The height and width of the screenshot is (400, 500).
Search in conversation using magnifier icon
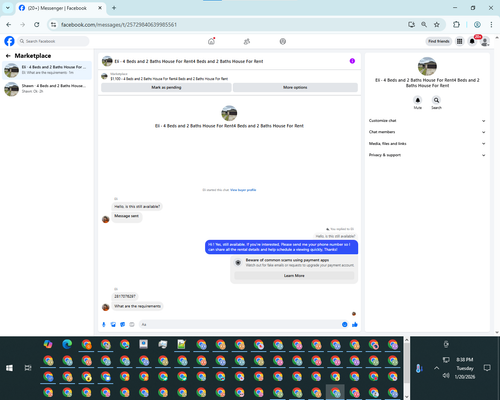click(436, 100)
